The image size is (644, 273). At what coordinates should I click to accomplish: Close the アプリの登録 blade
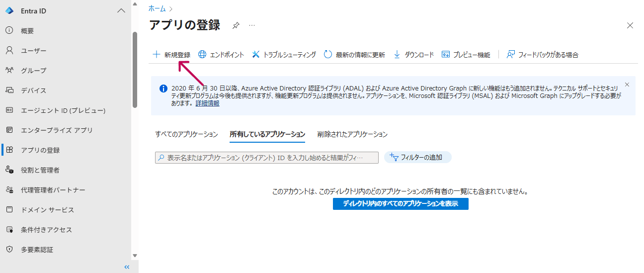(x=630, y=25)
